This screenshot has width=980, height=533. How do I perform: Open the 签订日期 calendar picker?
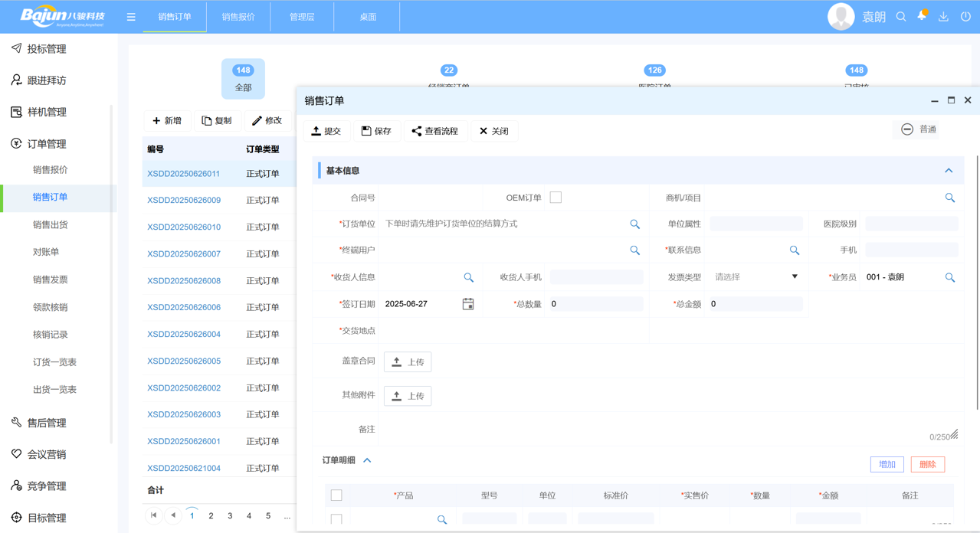pos(468,303)
